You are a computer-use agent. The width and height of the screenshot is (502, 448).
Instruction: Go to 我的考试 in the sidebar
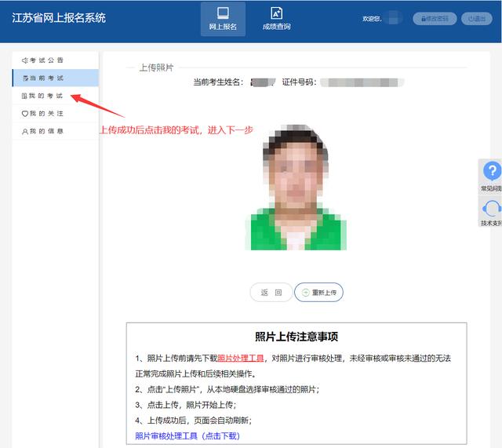[56, 96]
